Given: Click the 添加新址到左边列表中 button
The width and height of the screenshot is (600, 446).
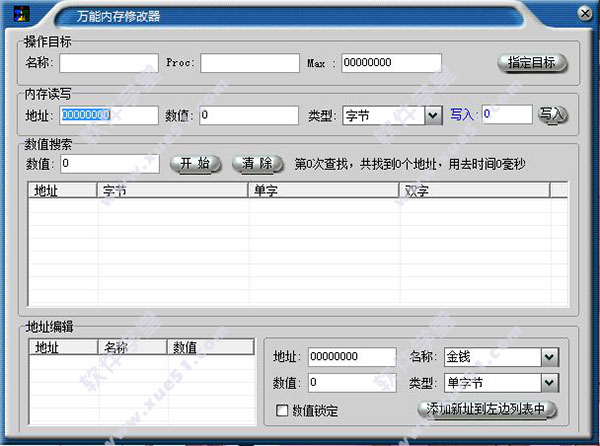Looking at the screenshot, I should click(486, 409).
